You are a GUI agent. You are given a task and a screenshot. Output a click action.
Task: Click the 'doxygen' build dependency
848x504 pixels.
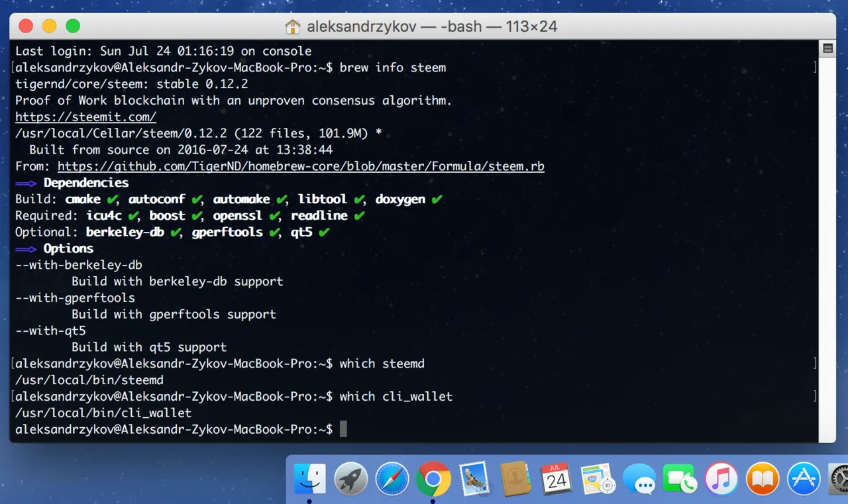400,199
